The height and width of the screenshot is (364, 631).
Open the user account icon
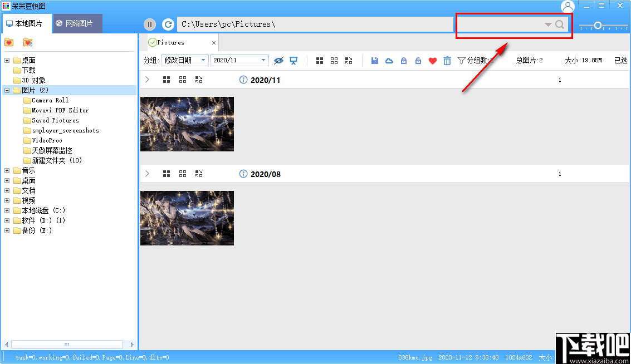[x=568, y=7]
